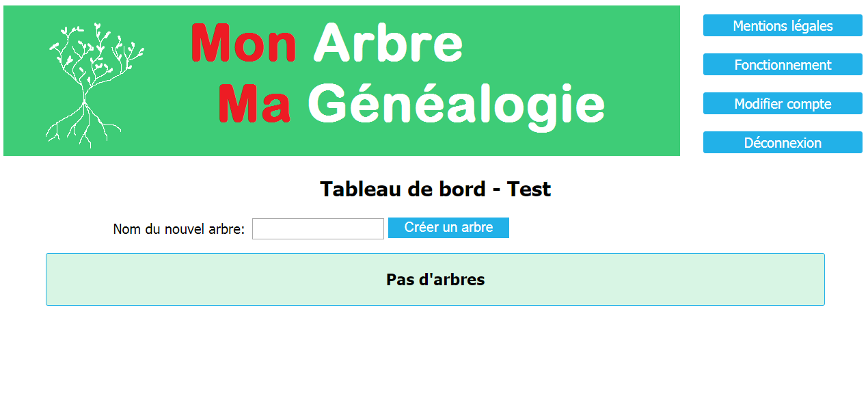The image size is (868, 394).
Task: Open the Mentions légales page
Action: coord(783,26)
